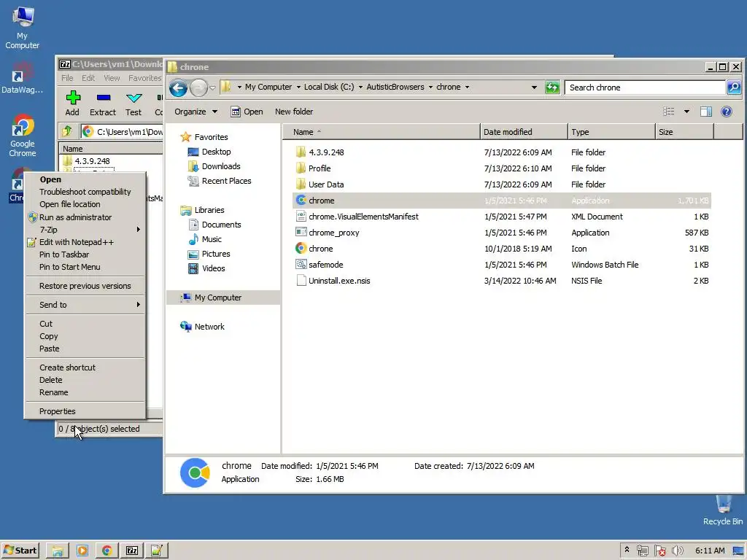Select Uninstall.exe.nsis file
Image resolution: width=747 pixels, height=560 pixels.
click(x=502, y=281)
